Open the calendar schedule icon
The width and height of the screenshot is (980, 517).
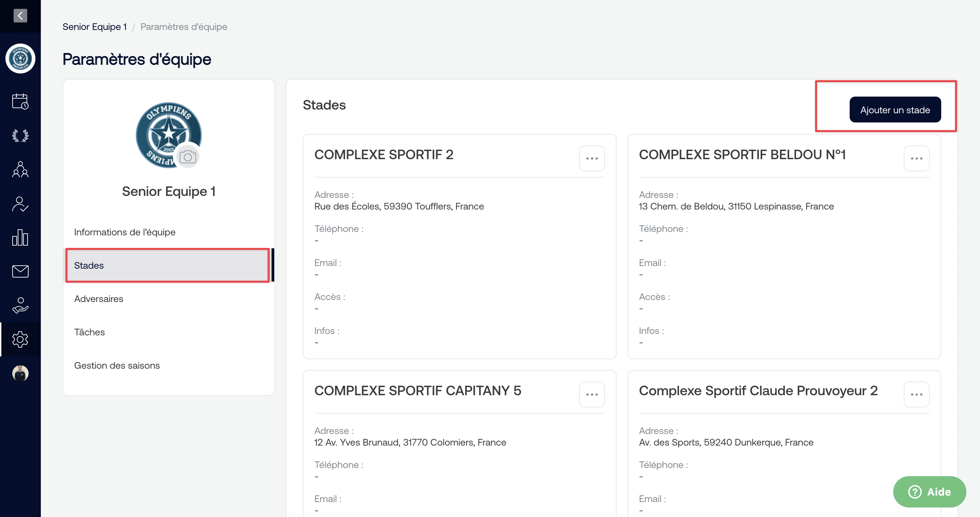(x=20, y=101)
